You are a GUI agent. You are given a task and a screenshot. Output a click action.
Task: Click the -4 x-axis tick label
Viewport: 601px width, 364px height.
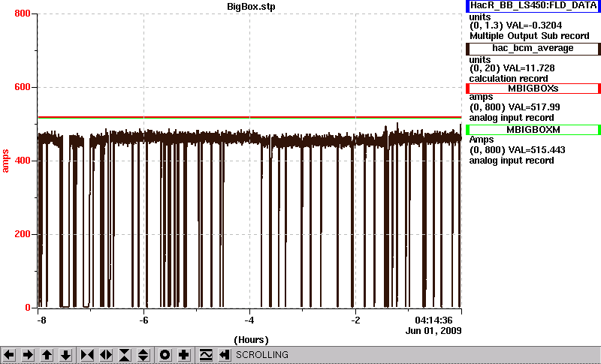click(x=249, y=320)
